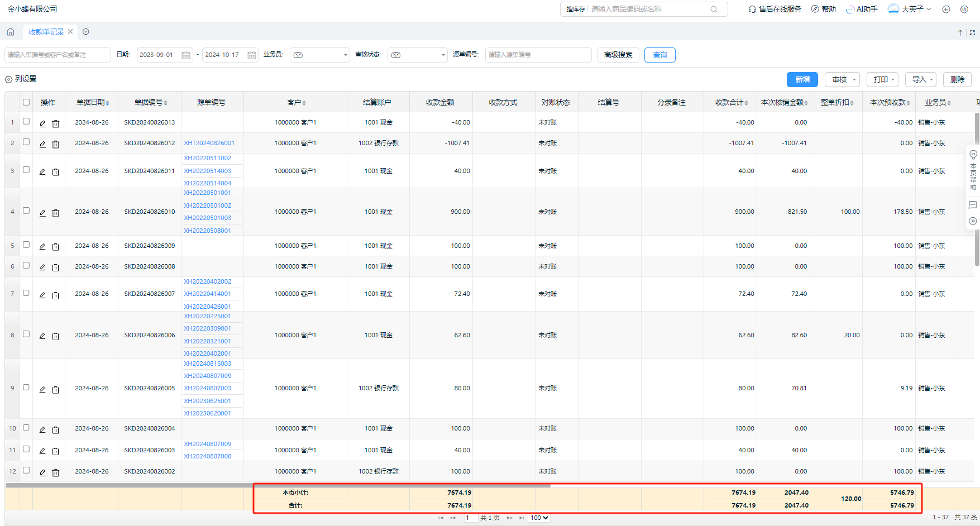
Task: Edit record SKD20240826002
Action: pos(42,472)
